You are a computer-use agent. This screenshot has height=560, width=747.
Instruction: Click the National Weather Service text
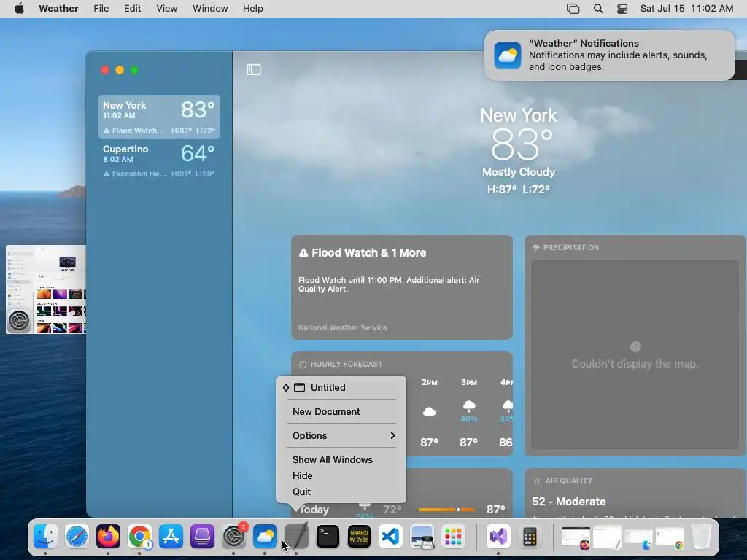343,327
